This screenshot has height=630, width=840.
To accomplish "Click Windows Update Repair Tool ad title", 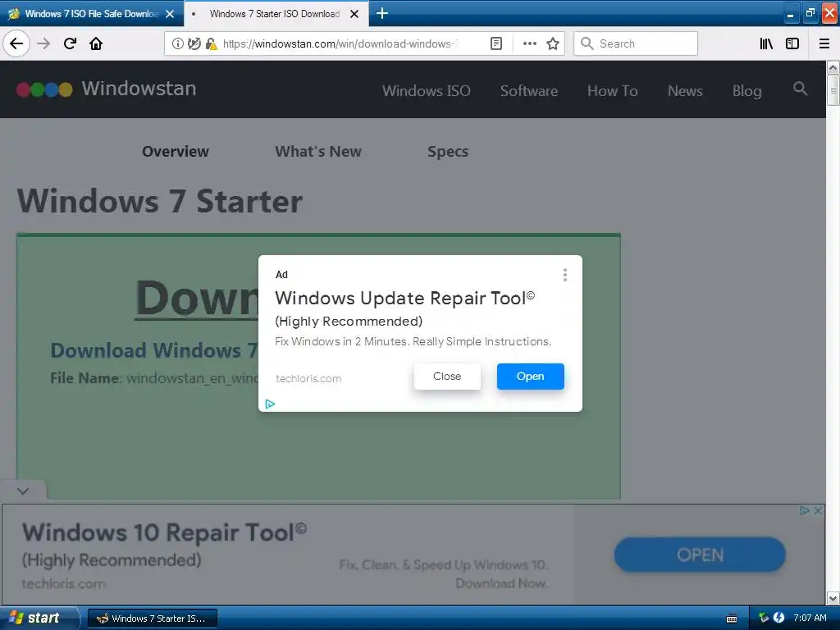I will (404, 298).
